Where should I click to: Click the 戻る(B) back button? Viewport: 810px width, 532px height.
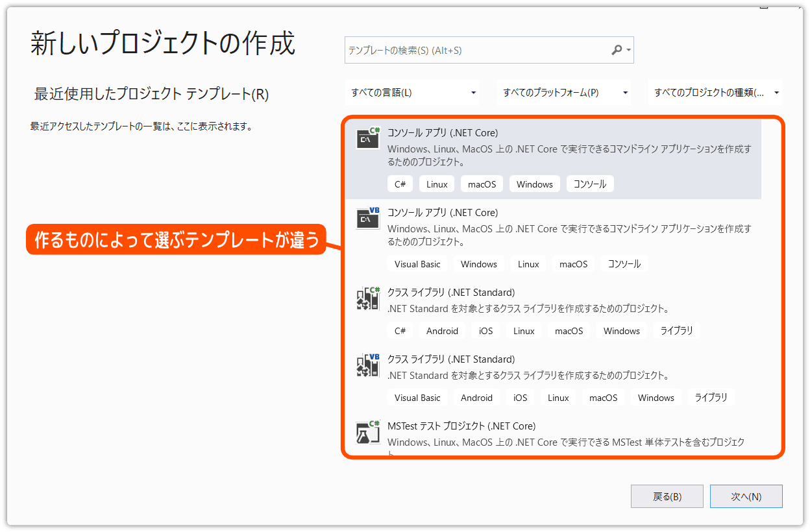tap(667, 496)
